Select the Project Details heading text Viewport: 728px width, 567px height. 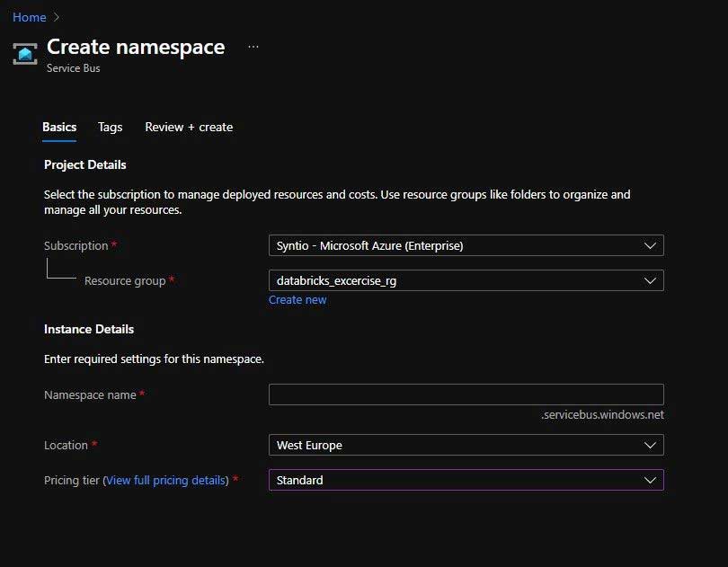[x=85, y=164]
